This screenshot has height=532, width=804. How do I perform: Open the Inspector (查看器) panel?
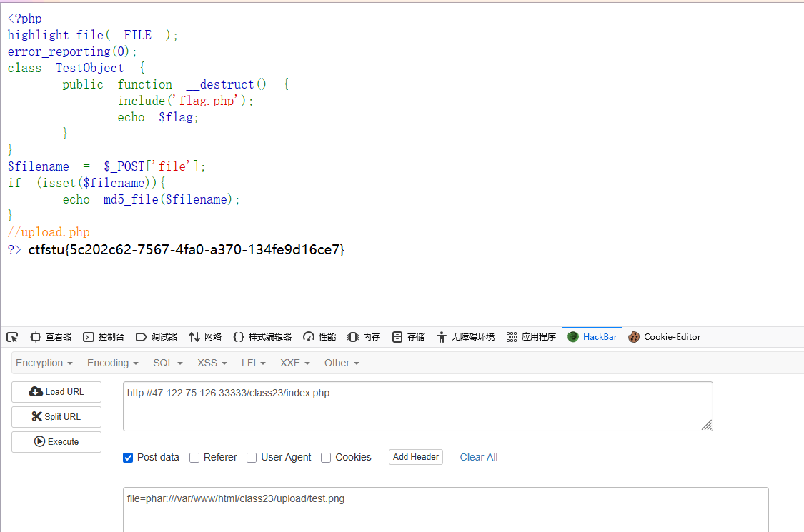51,337
